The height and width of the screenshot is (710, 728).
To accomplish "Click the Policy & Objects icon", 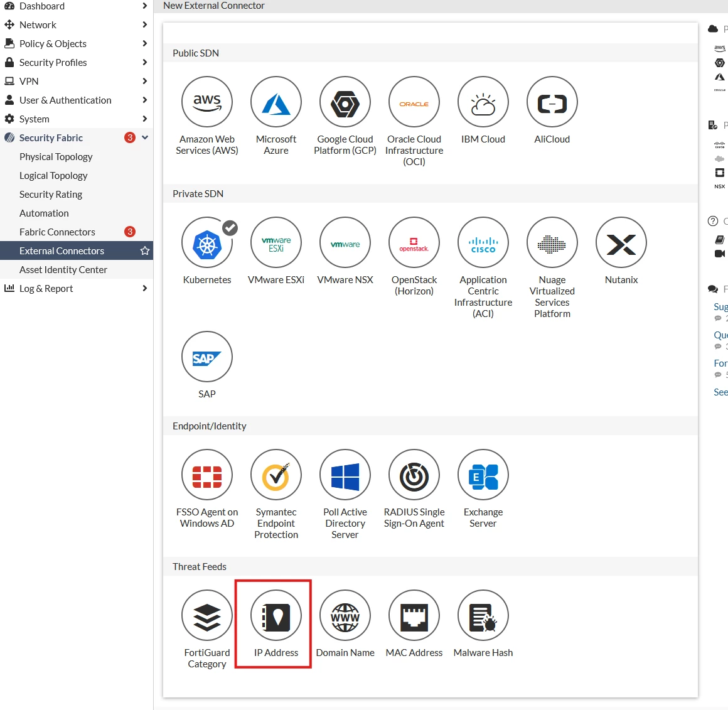I will click(x=9, y=43).
